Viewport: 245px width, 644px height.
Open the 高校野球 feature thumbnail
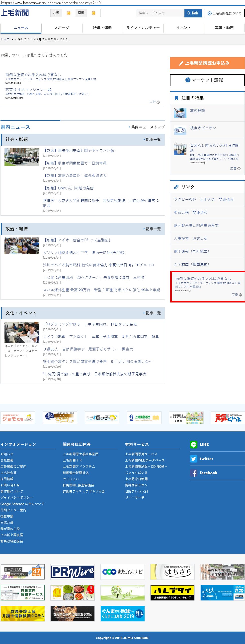[180, 113]
